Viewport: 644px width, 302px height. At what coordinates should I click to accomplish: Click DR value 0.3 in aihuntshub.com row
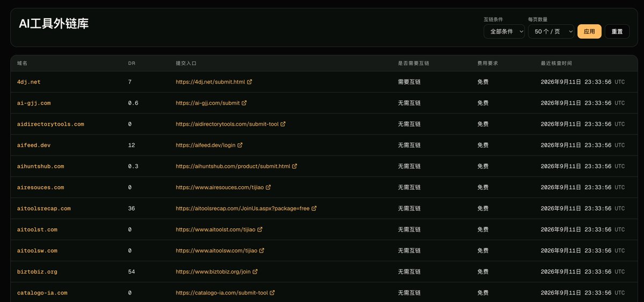coord(133,166)
